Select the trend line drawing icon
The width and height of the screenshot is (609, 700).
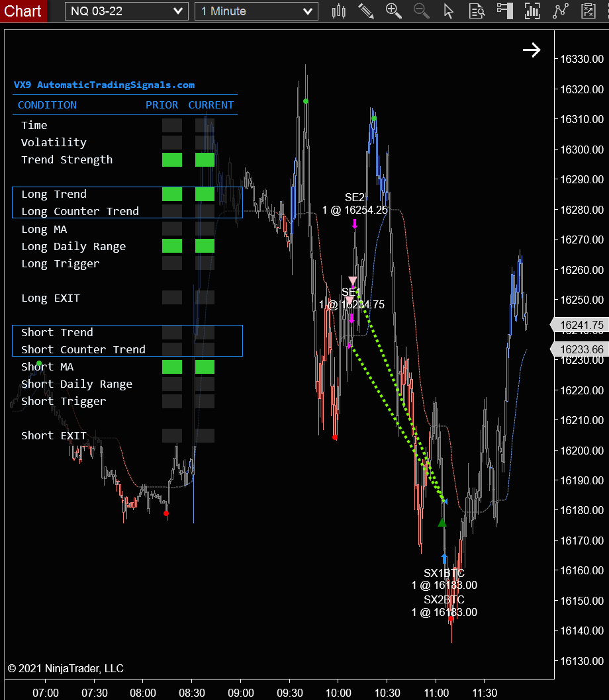[x=559, y=11]
